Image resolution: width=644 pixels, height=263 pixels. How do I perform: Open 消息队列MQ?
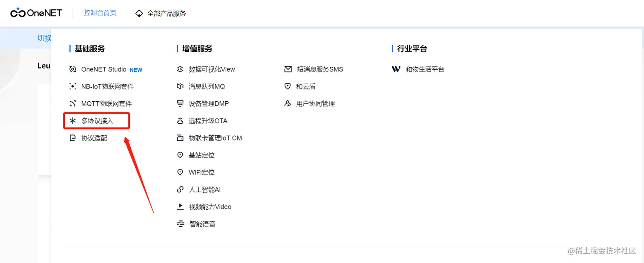207,86
